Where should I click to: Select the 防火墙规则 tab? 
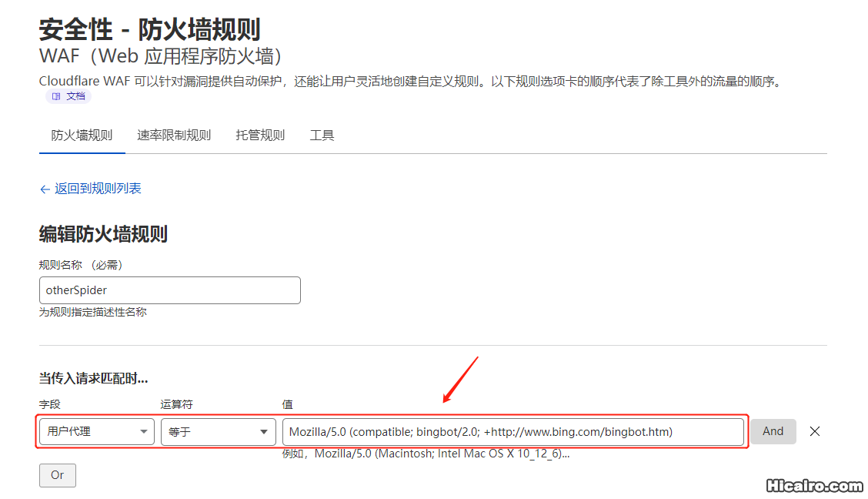[82, 135]
